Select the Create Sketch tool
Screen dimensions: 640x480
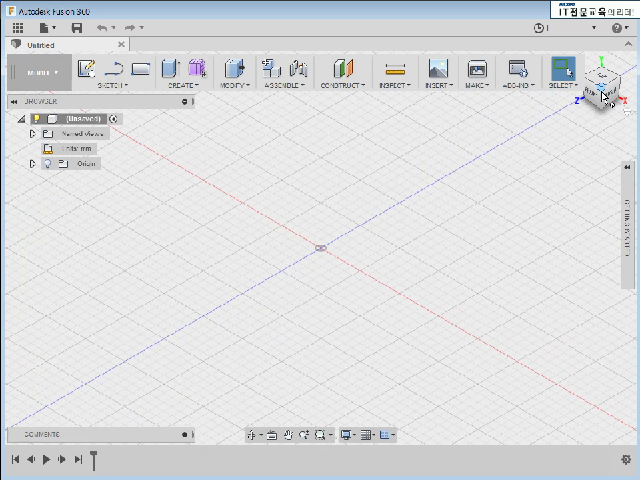click(87, 68)
